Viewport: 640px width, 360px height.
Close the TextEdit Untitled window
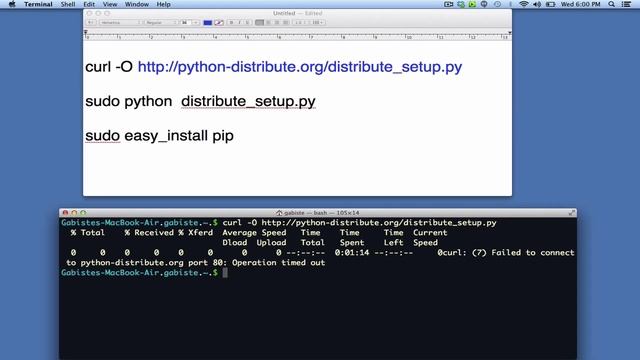[x=89, y=13]
